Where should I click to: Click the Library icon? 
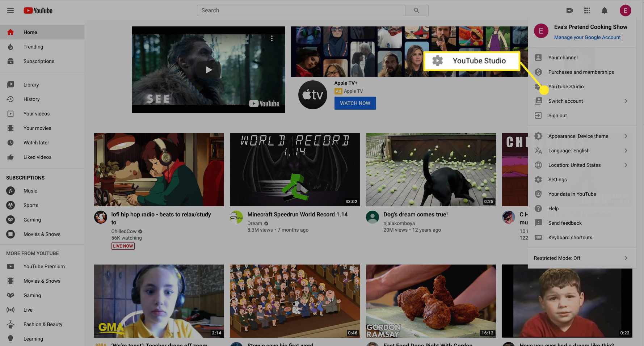[10, 85]
